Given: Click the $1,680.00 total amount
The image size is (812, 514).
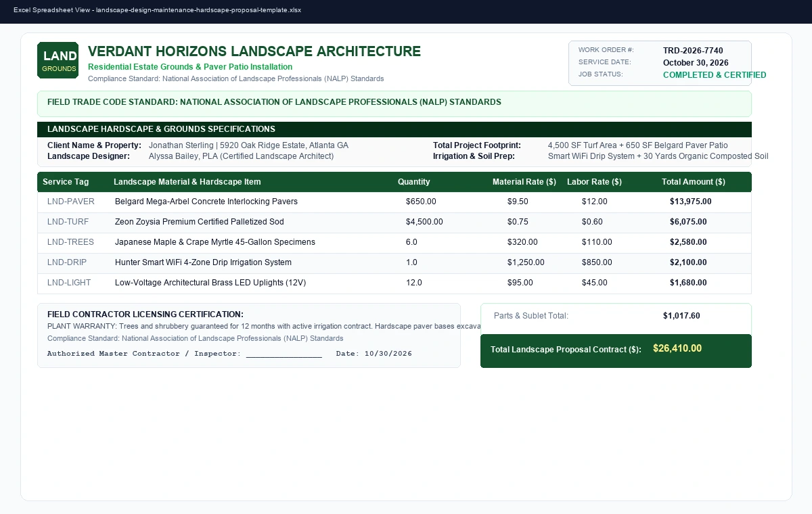Looking at the screenshot, I should coord(688,283).
